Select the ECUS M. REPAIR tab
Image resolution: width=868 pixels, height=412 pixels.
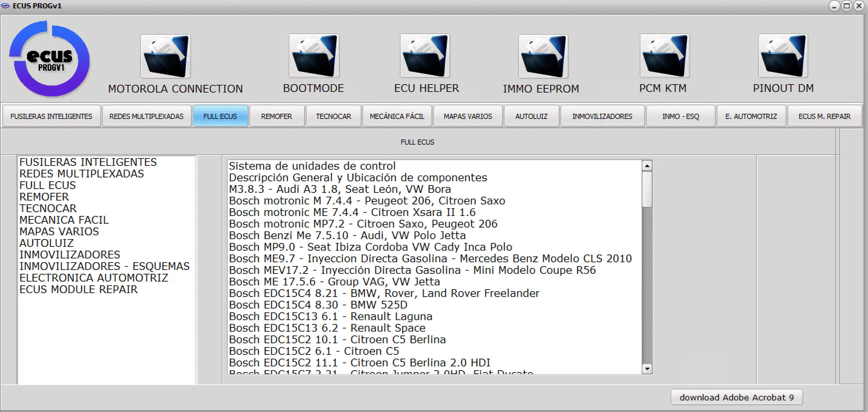(824, 116)
